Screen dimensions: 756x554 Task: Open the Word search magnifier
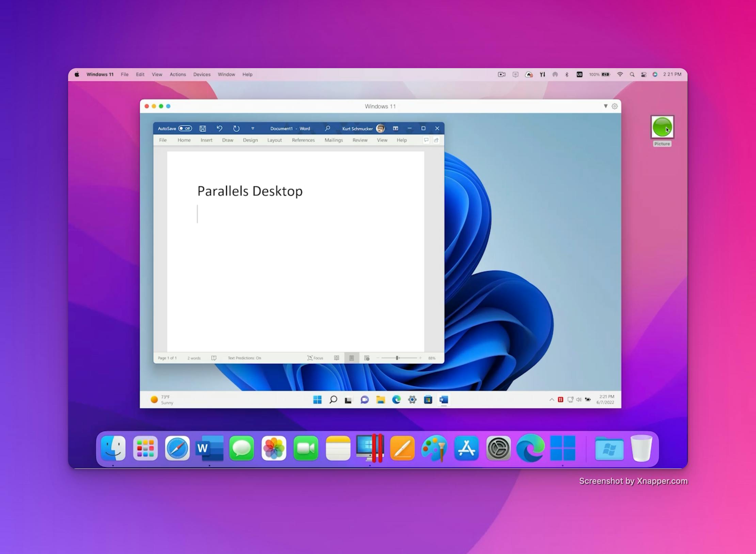(x=327, y=128)
